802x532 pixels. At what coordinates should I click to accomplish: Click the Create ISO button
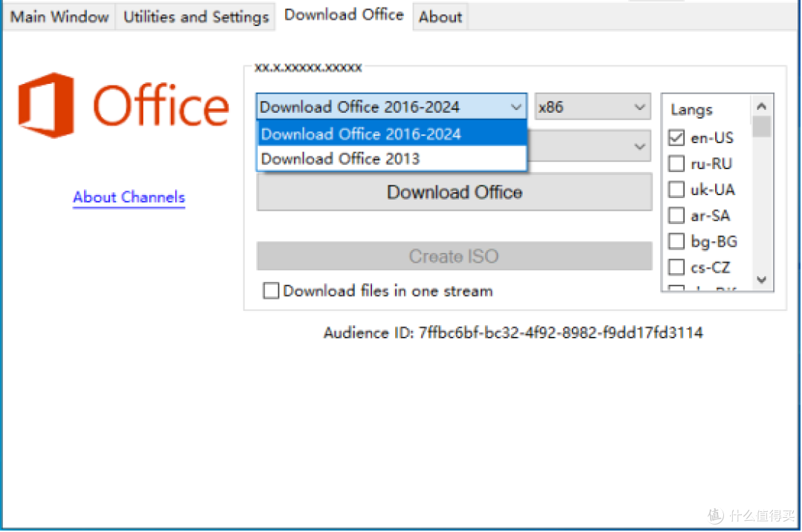454,256
